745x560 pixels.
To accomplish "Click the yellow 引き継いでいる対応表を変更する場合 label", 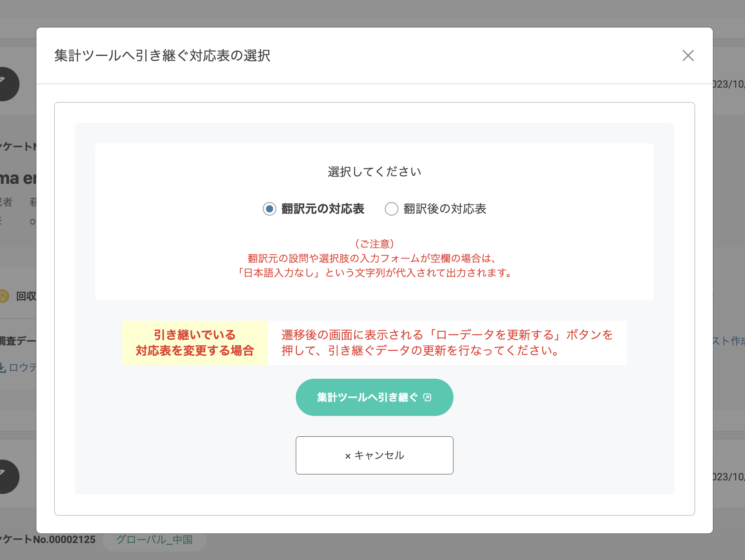I will point(195,343).
